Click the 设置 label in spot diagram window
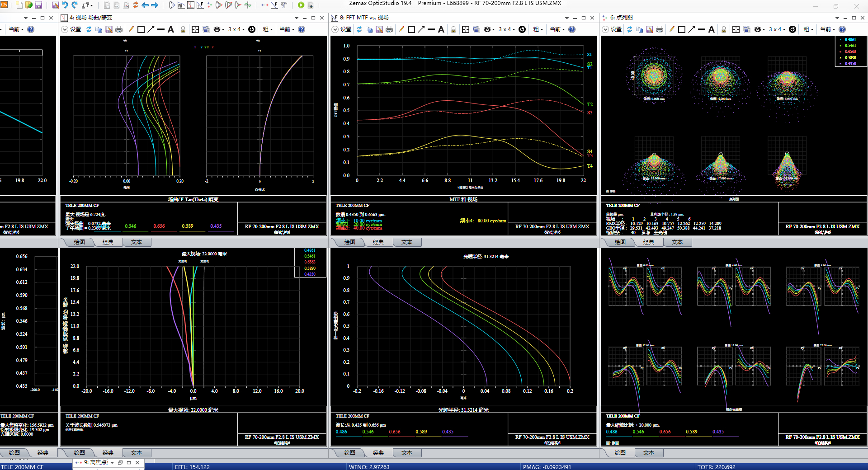Viewport: 868px width, 470px height. pos(616,29)
